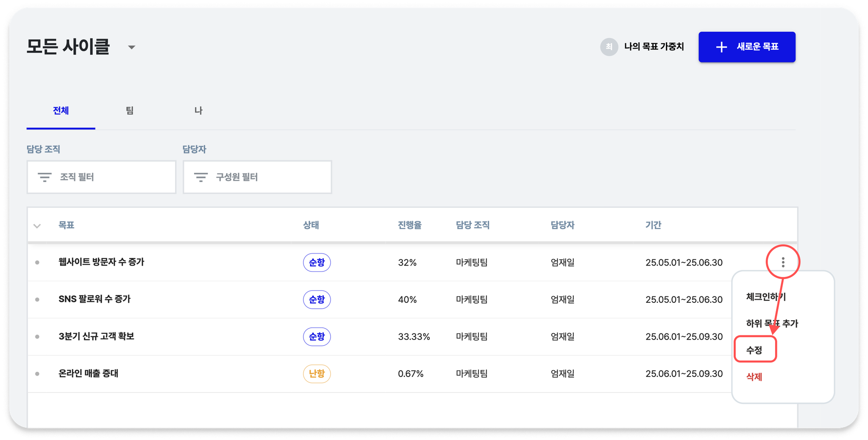Screen dimensions: 868x440
Task: Click the 조직 필터 input field
Action: [x=101, y=177]
